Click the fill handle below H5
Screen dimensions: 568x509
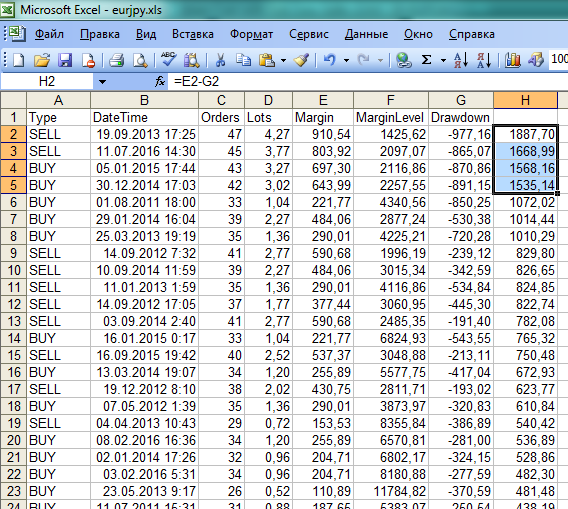[x=557, y=193]
